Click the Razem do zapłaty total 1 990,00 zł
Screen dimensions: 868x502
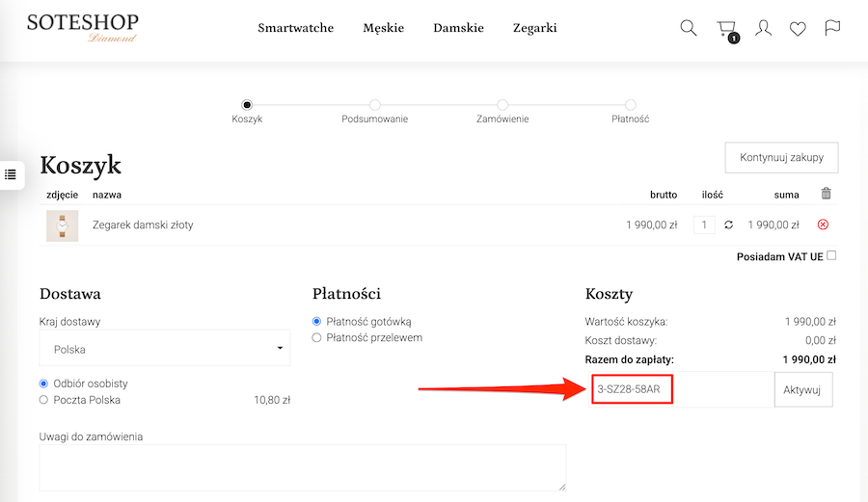809,360
